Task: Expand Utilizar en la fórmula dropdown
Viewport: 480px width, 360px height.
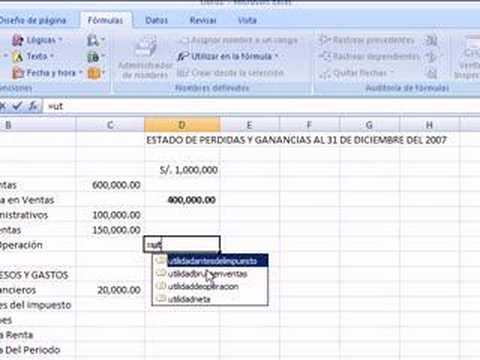Action: click(x=228, y=56)
